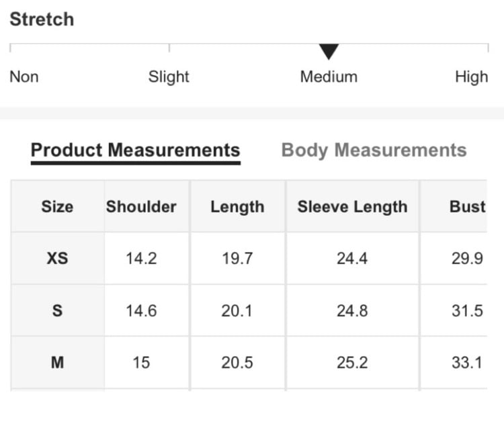504x432 pixels.
Task: Click the Size column header
Action: [57, 206]
